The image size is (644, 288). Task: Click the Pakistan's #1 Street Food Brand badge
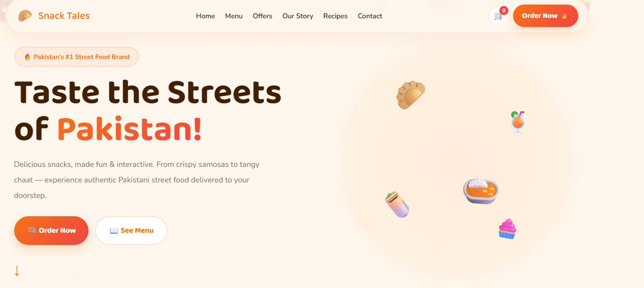tap(76, 57)
